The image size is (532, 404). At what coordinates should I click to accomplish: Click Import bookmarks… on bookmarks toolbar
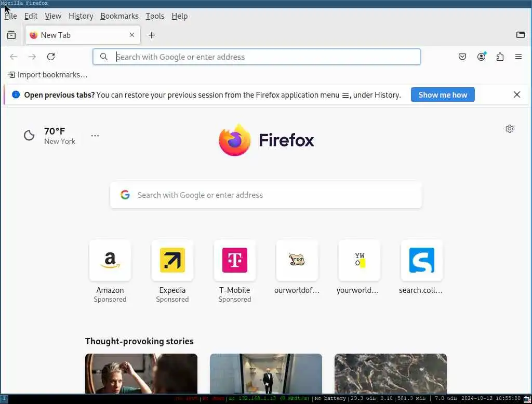point(47,75)
